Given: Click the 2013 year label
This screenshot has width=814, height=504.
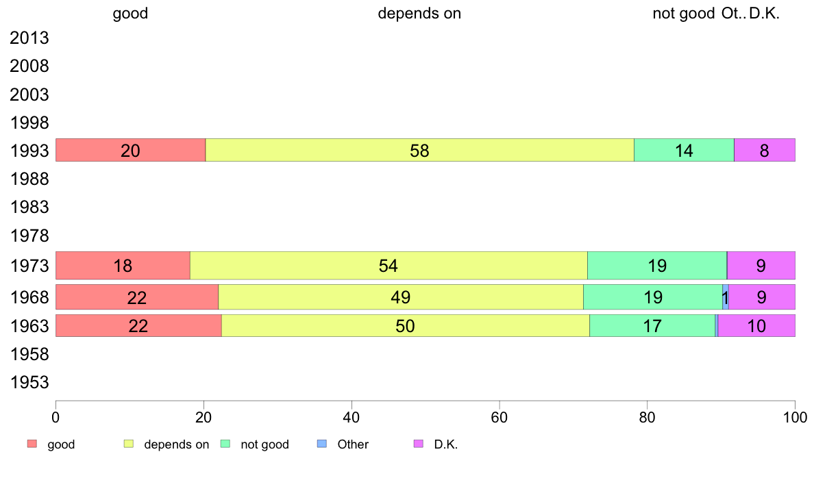Looking at the screenshot, I should [x=29, y=38].
